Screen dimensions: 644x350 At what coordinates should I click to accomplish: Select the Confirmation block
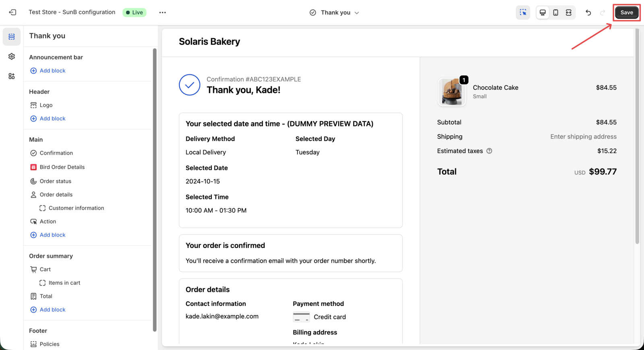(52, 153)
